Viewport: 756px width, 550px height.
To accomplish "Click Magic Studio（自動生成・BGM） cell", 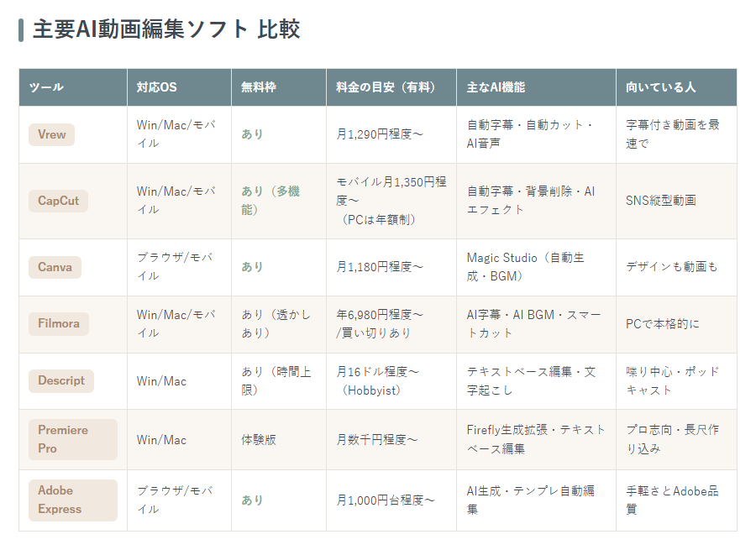I will pos(536,267).
